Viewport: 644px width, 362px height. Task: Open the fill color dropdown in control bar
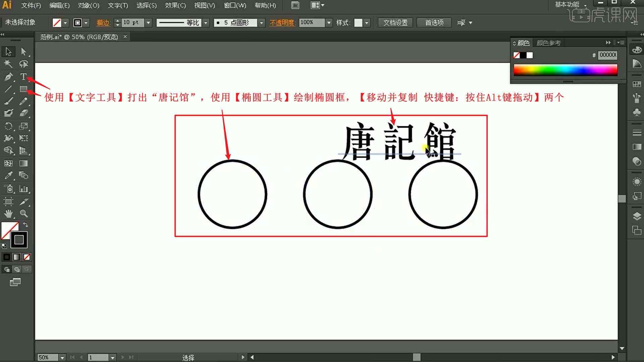[x=65, y=23]
